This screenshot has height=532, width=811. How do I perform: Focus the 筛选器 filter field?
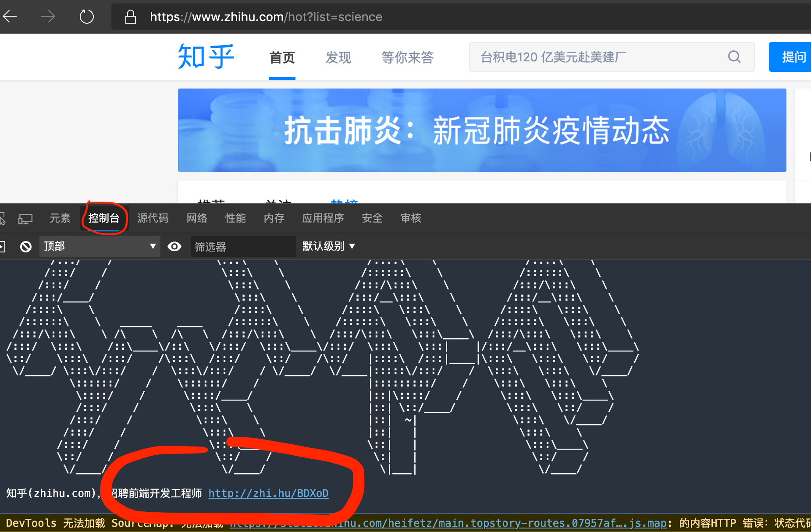point(243,247)
